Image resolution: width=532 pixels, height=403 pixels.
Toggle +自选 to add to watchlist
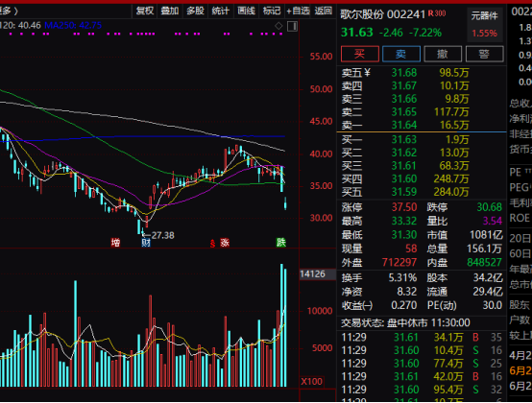click(x=298, y=11)
